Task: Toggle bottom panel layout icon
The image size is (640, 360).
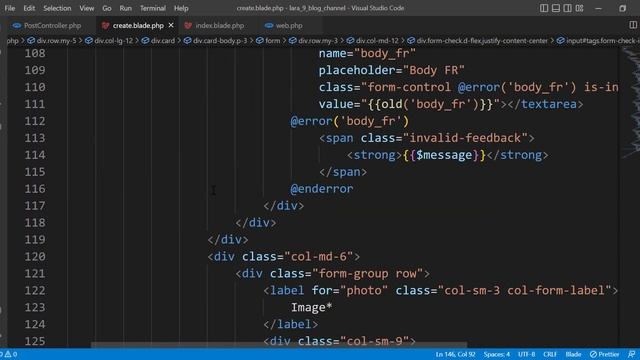Action: [x=556, y=8]
